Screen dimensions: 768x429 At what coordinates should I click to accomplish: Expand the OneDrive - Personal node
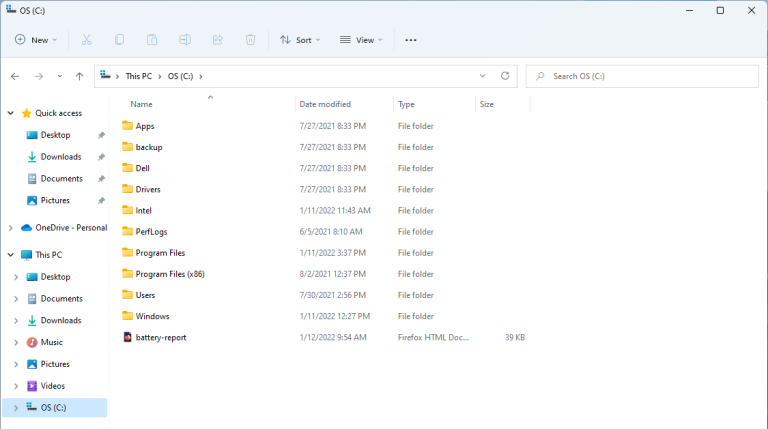pyautogui.click(x=10, y=228)
